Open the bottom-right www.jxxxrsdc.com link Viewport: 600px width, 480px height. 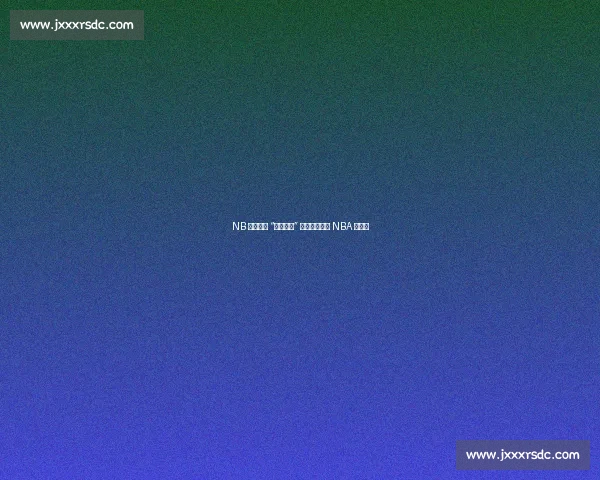point(523,455)
